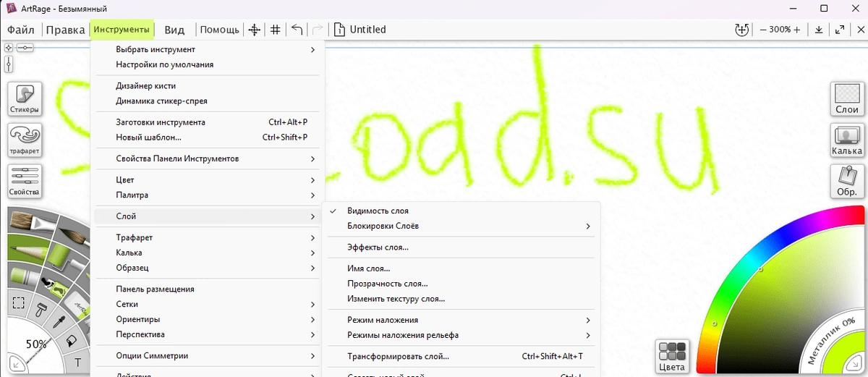The height and width of the screenshot is (377, 868).
Task: Toggle Видимость слоя checkmark item
Action: pos(461,211)
